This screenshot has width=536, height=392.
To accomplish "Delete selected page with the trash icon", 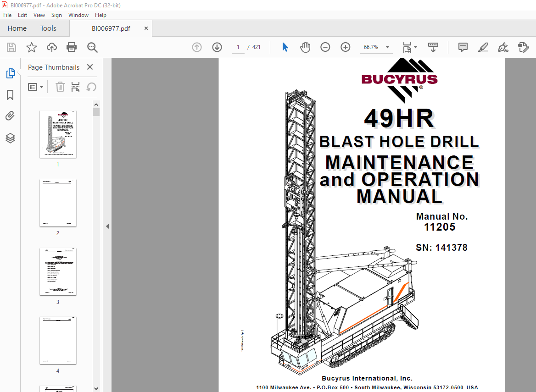I will click(60, 87).
